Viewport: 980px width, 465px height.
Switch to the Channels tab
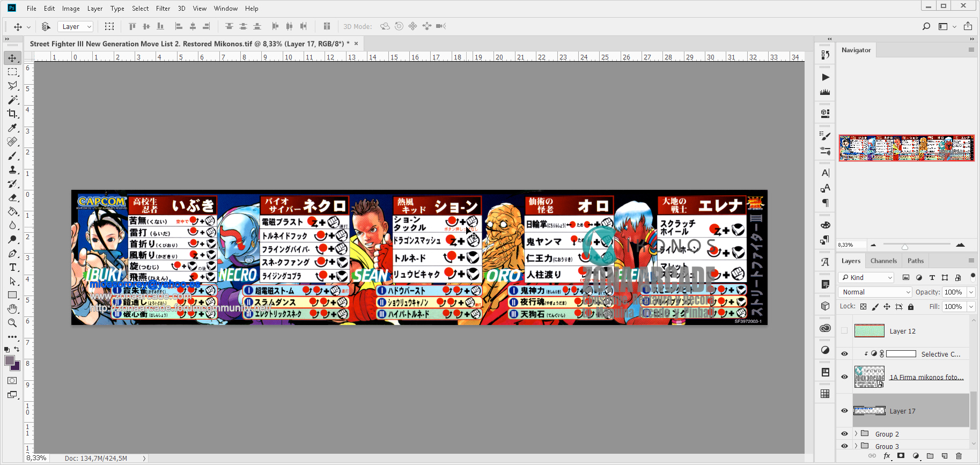883,261
